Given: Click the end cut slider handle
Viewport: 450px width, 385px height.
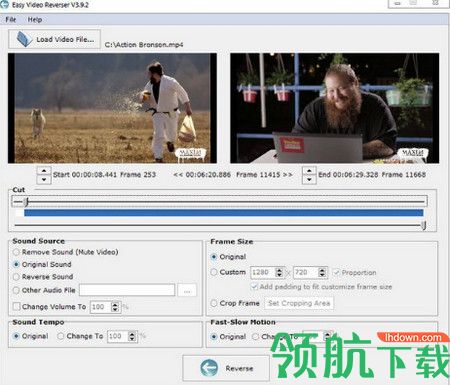Looking at the screenshot, I should (x=423, y=226).
